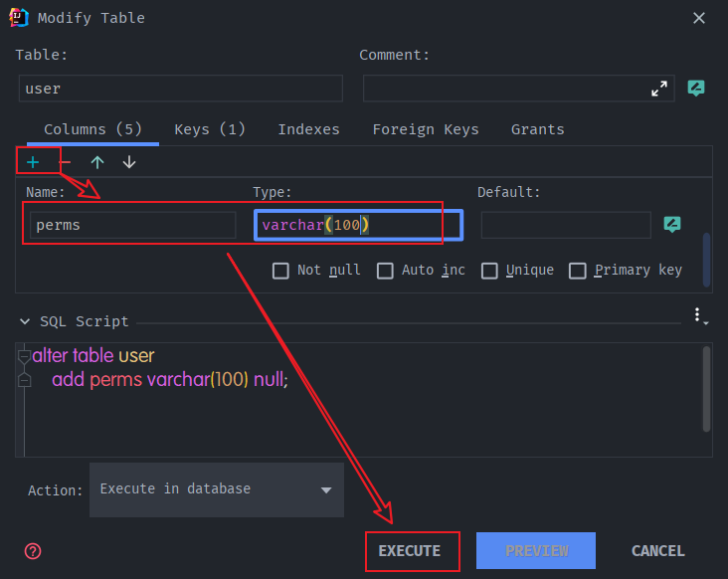Screen dimensions: 728x579
Task: Check the Primary key checkbox
Action: click(x=577, y=271)
